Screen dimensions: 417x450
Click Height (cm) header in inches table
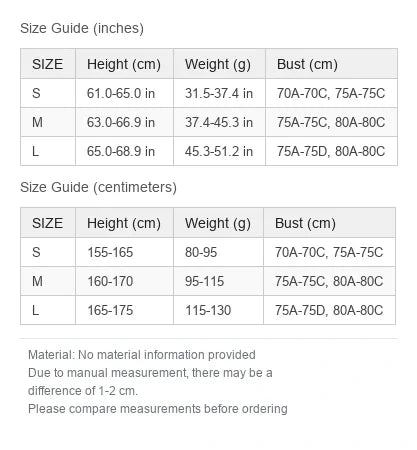124,64
